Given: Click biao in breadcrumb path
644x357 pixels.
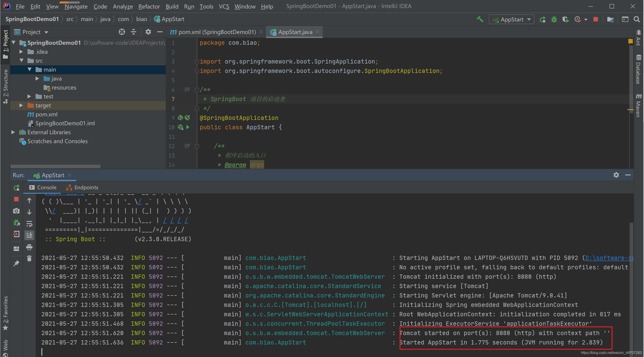Looking at the screenshot, I should [x=142, y=19].
